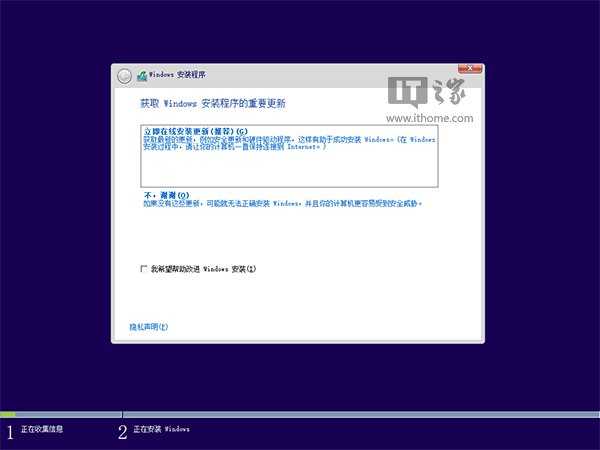Screen dimensions: 600x450
Task: Click the heading 获取 Windows 安装程序的重要更新
Action: tap(213, 103)
